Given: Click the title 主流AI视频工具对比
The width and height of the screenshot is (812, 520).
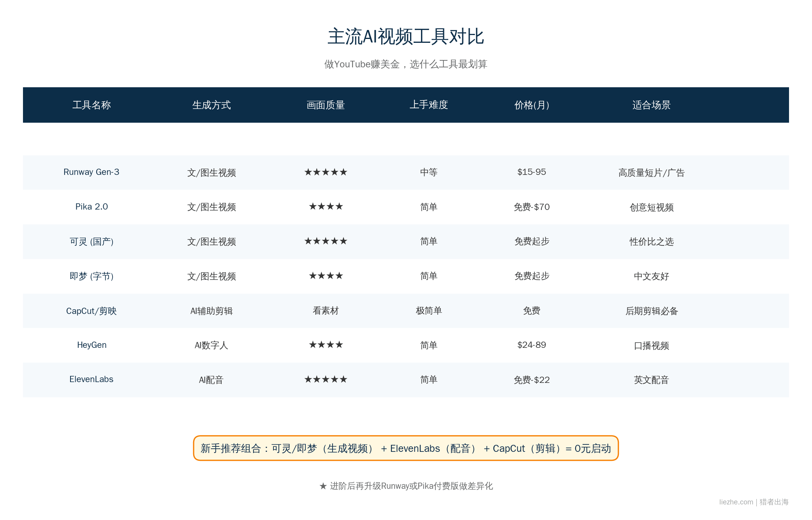Looking at the screenshot, I should 406,37.
